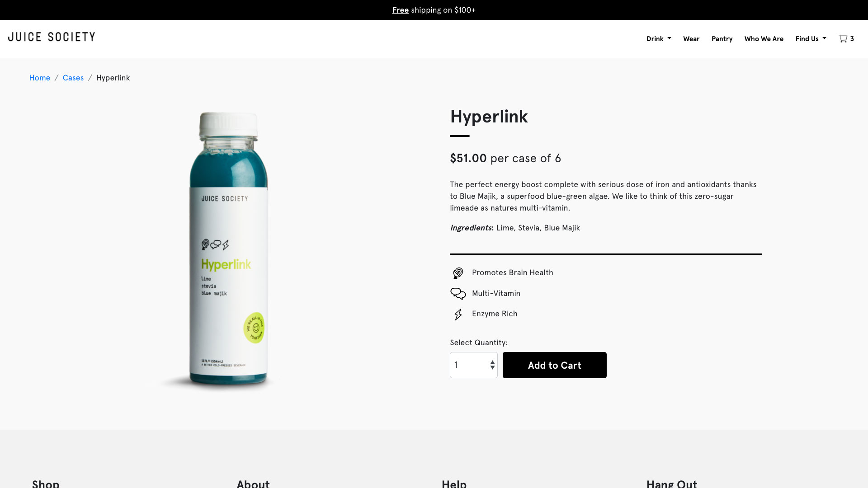Click the Multi-Vitamin speech bubbles icon
Screen dimensions: 868x488
458,294
